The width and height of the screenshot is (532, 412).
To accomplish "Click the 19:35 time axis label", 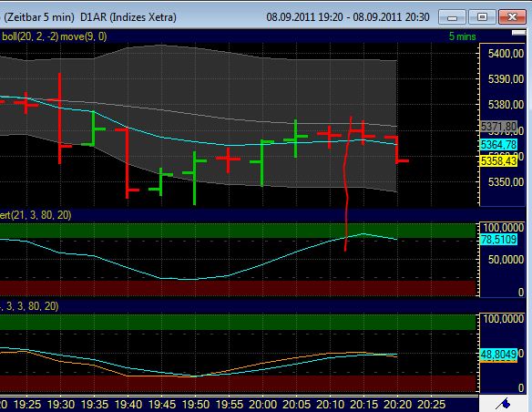I will [95, 405].
